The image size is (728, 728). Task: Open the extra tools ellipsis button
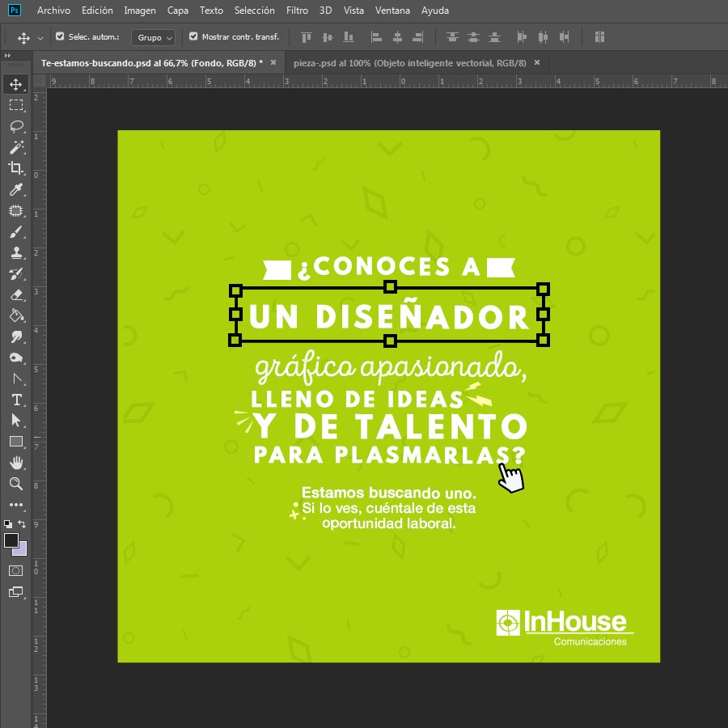click(16, 505)
